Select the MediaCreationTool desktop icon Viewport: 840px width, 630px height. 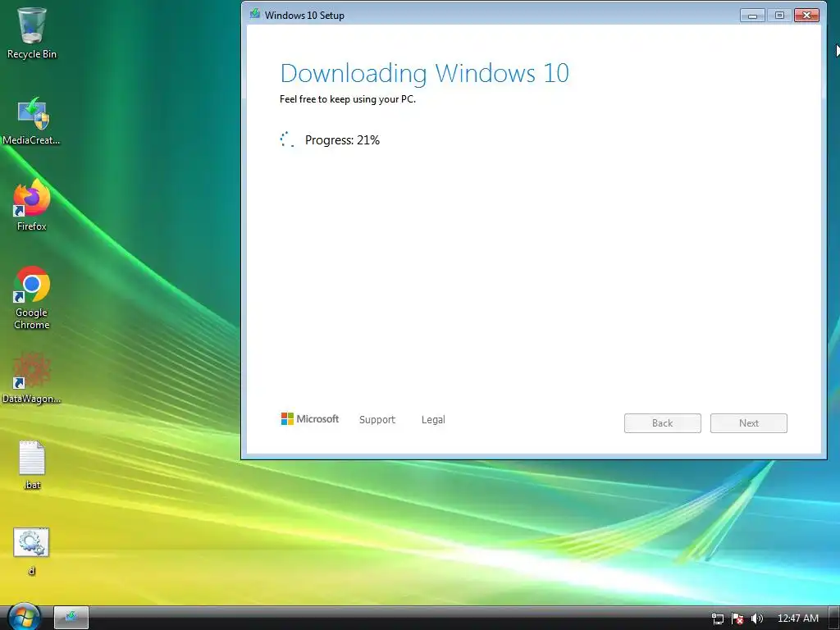[x=32, y=121]
